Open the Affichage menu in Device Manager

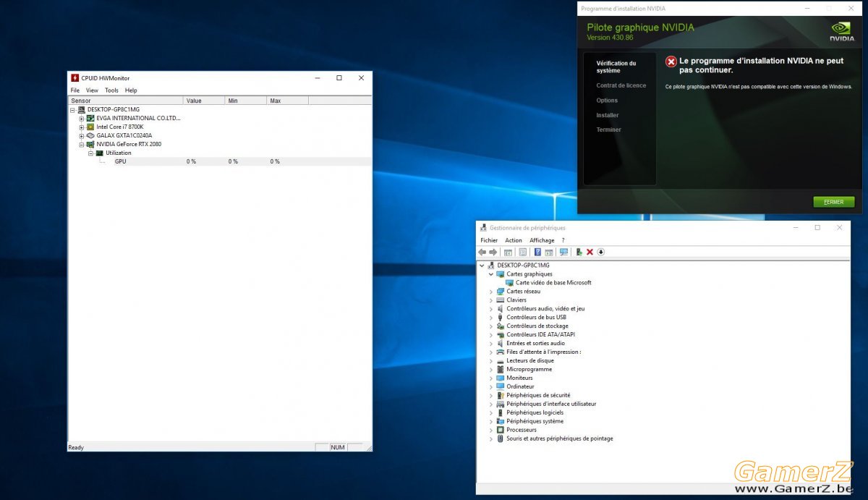click(x=542, y=240)
